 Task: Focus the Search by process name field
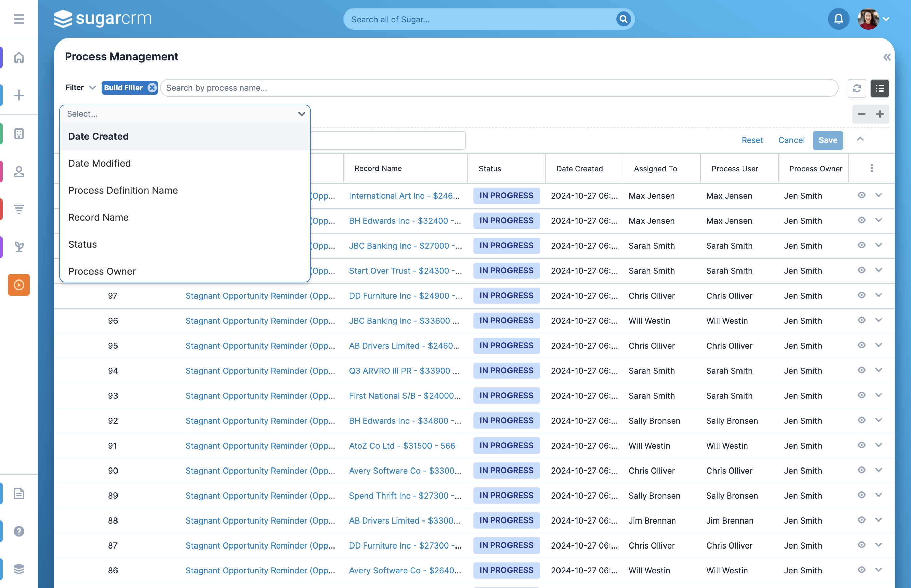point(499,88)
